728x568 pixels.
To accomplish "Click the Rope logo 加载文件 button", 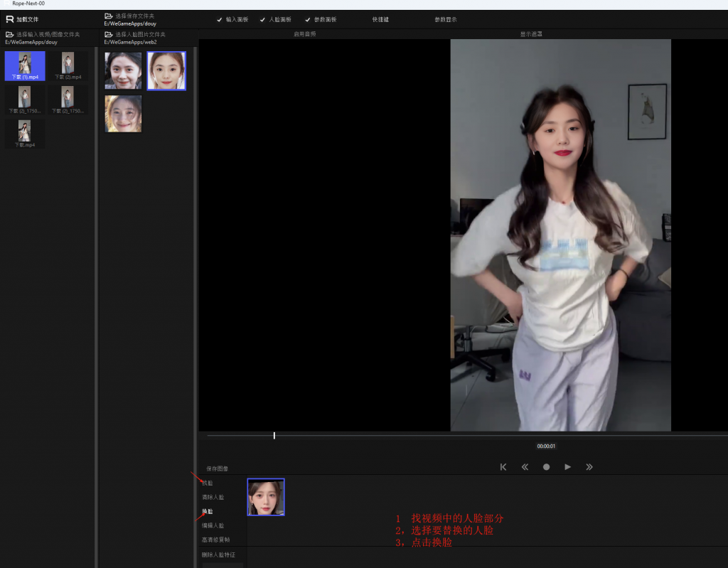I will click(x=22, y=19).
